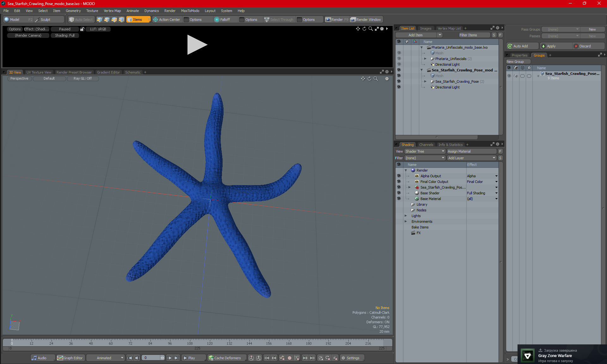Select Edges selection mode icon

pyautogui.click(x=107, y=20)
